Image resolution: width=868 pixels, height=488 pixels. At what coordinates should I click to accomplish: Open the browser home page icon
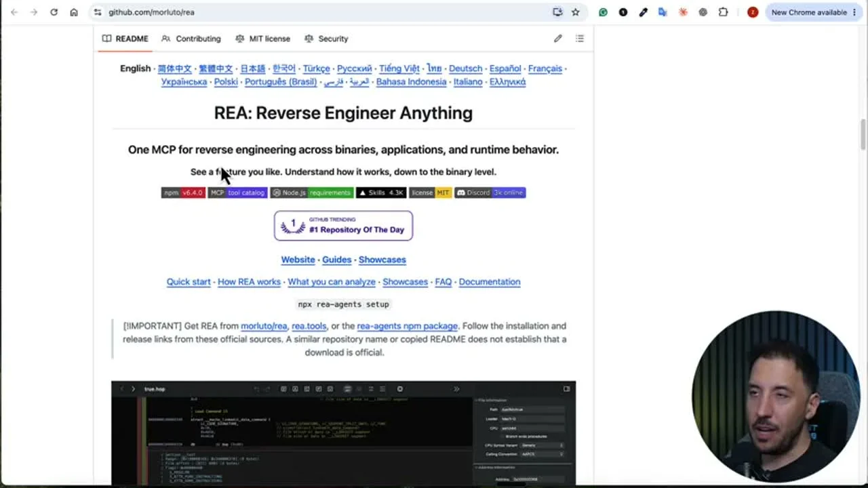pos(74,12)
